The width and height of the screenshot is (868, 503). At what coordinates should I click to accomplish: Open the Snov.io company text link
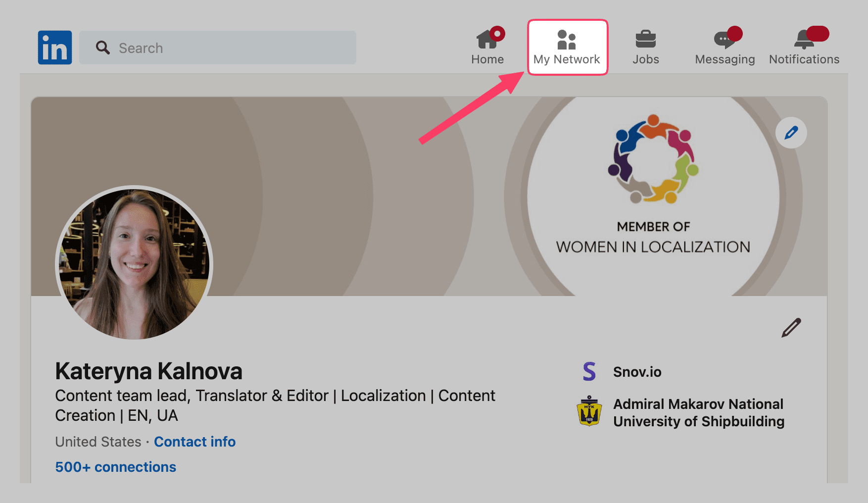pyautogui.click(x=637, y=372)
